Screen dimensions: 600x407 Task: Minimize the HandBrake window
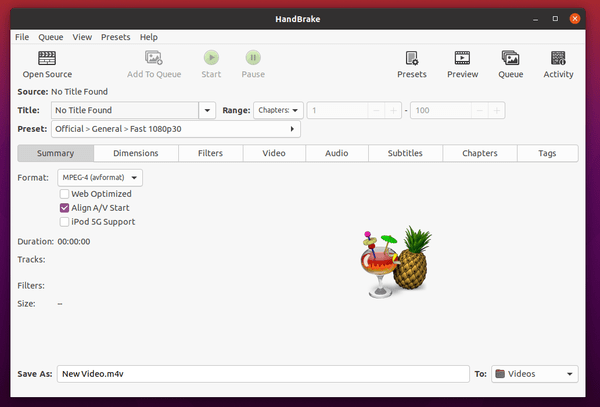pyautogui.click(x=536, y=19)
